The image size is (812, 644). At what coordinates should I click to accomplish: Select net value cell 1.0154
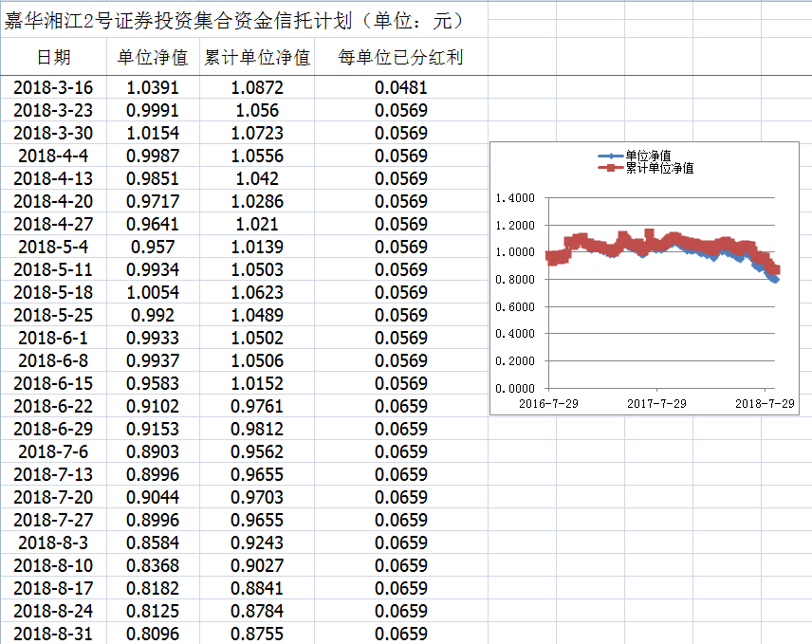(x=153, y=133)
